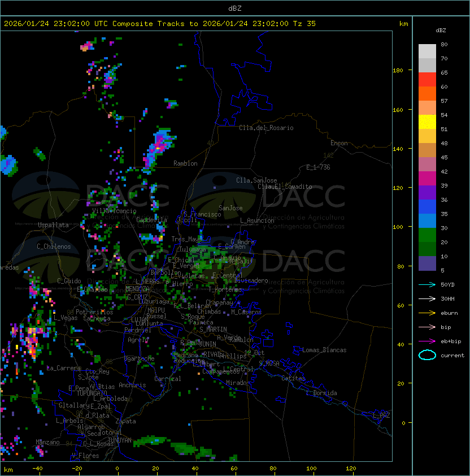This screenshot has height=476, width=470.
Task: Click the 'Anchoris' map label
Action: (x=132, y=385)
